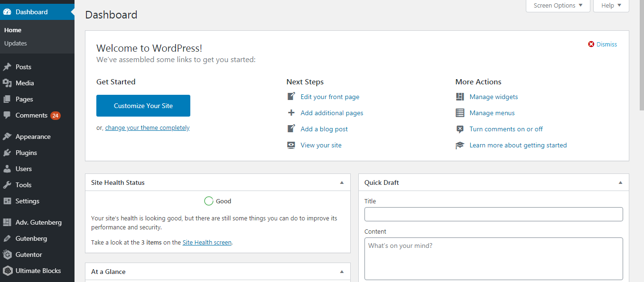Open Dashboard in the admin menu
This screenshot has height=282, width=644.
pyautogui.click(x=37, y=12)
